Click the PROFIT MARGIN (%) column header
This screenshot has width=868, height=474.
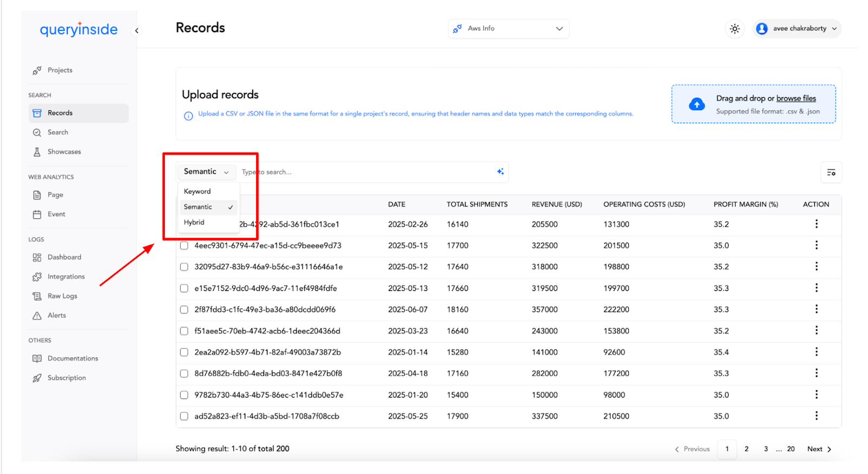[745, 205]
